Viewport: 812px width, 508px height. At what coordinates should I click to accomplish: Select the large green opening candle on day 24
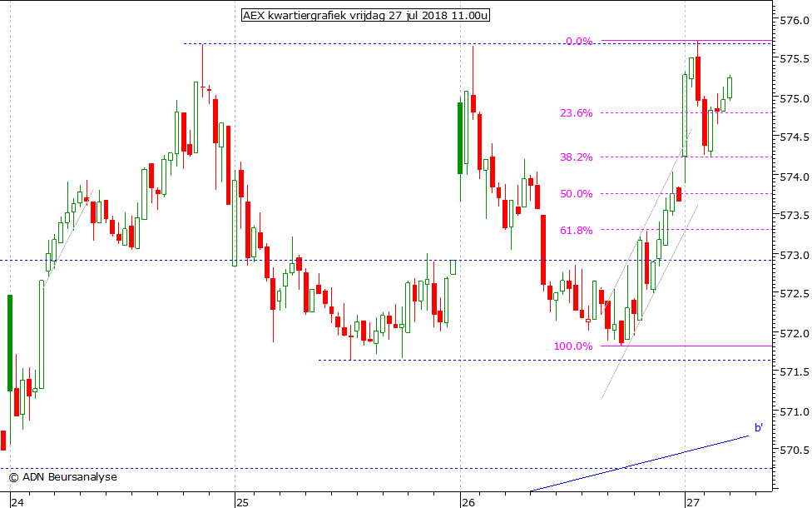[x=10, y=342]
